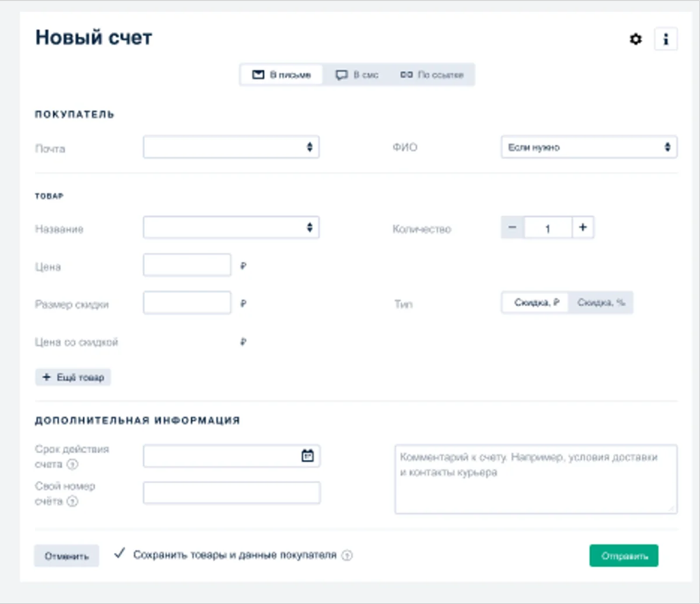The height and width of the screenshot is (604, 700).
Task: Switch to the В смс tab
Action: coord(357,75)
